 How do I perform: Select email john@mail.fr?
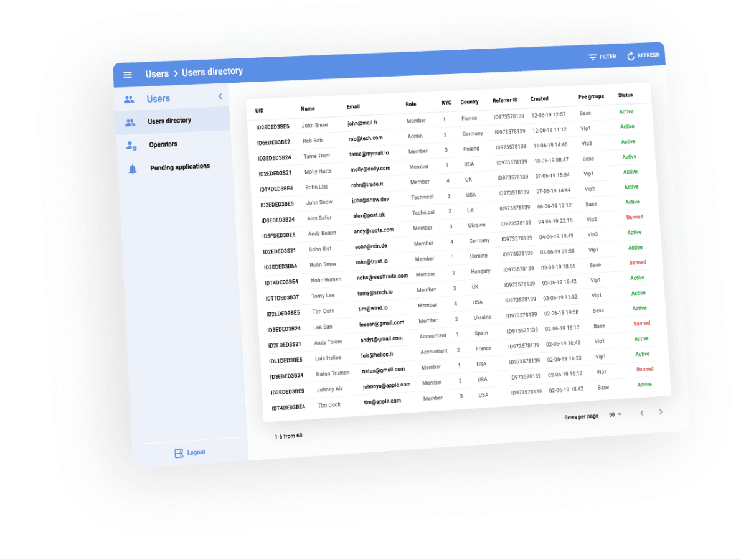[x=362, y=123]
